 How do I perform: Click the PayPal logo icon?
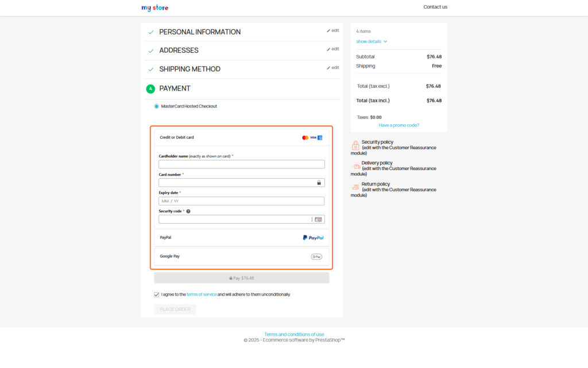(x=313, y=237)
